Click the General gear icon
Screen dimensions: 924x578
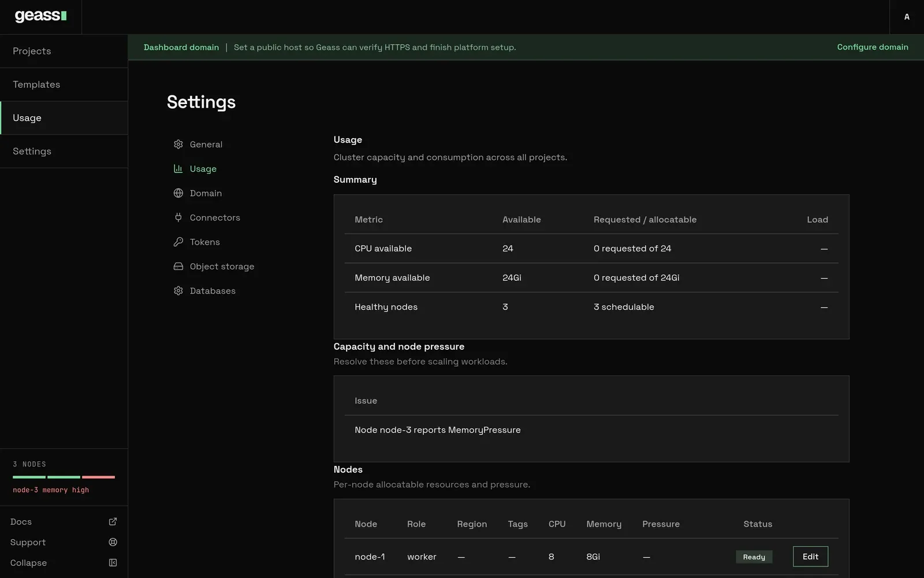[178, 144]
